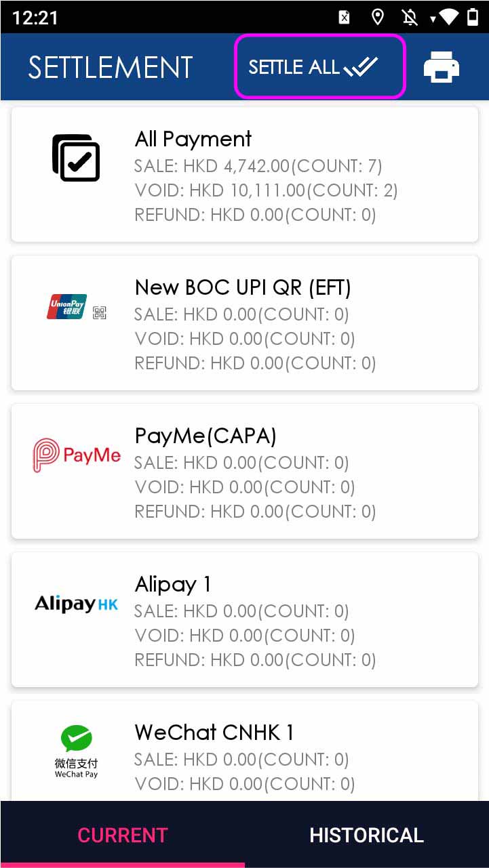Tap the AlipayHK logo
Screen dimensions: 489x868
[x=77, y=603]
